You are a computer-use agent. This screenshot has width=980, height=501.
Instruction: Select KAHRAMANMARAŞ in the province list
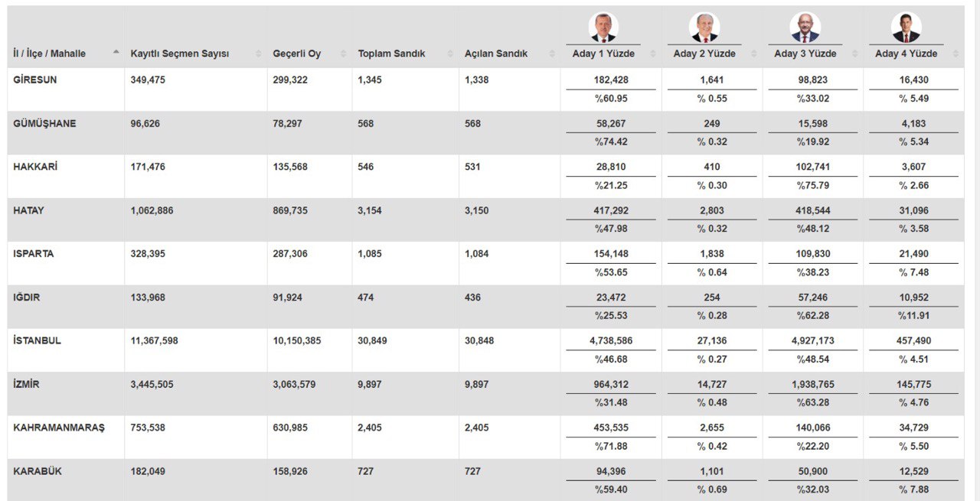pos(59,428)
